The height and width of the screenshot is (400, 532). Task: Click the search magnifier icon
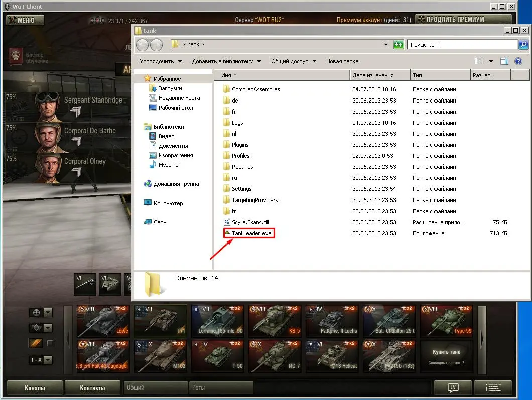coord(523,45)
